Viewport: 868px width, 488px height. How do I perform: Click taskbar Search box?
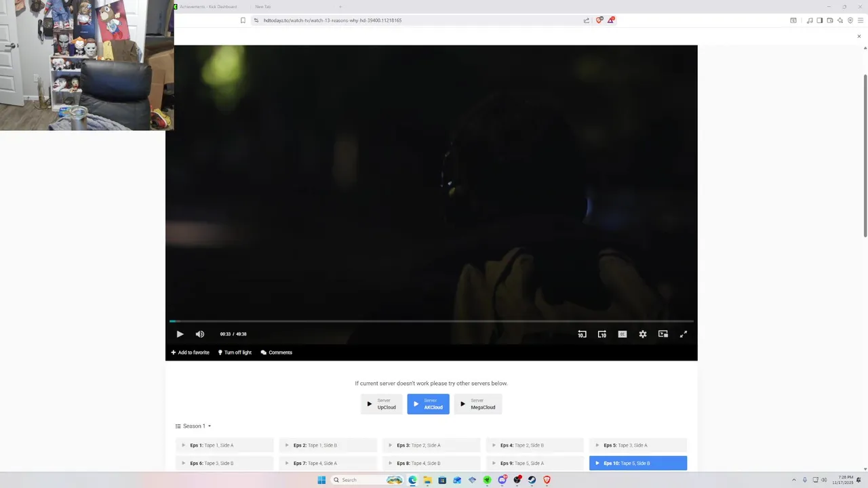click(367, 480)
